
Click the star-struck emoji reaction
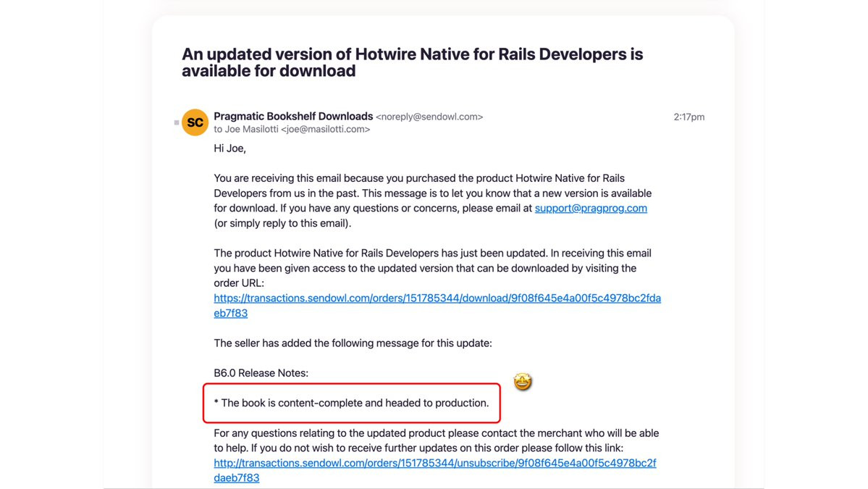pos(522,382)
